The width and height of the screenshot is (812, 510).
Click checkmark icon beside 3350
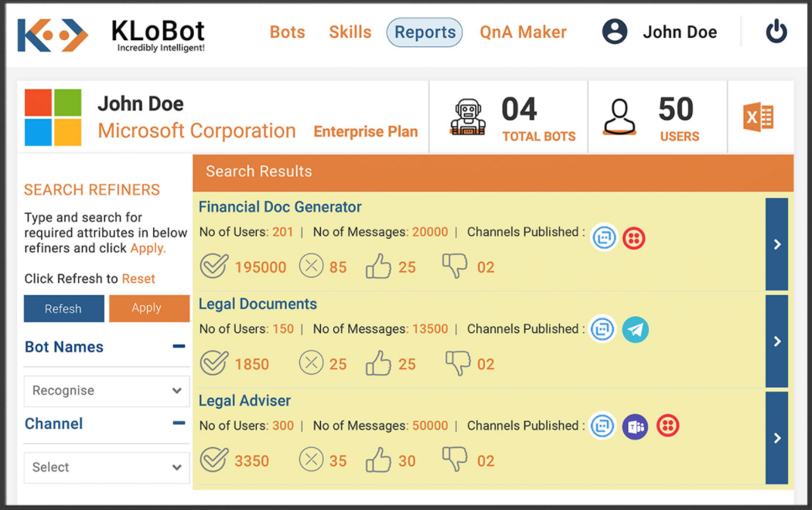point(214,459)
